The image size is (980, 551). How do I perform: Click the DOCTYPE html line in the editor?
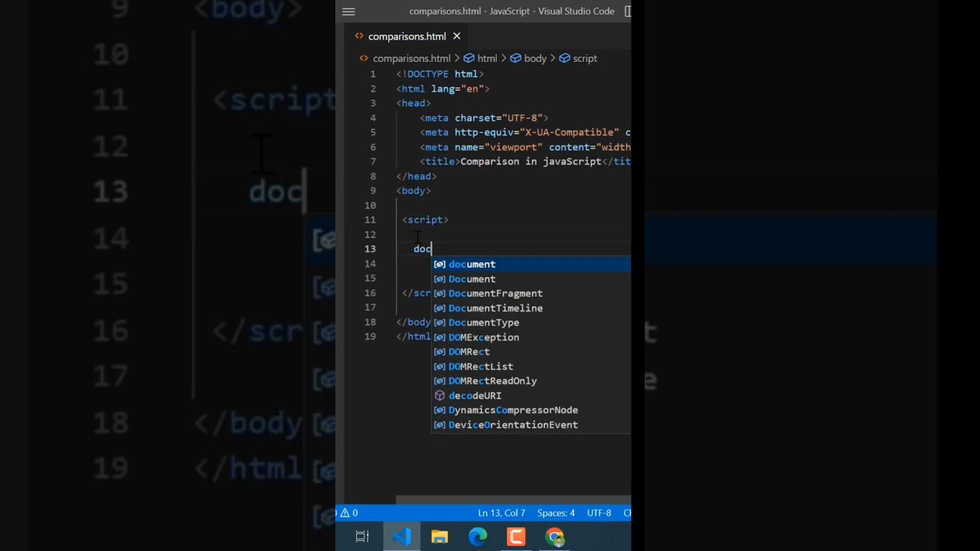coord(439,74)
